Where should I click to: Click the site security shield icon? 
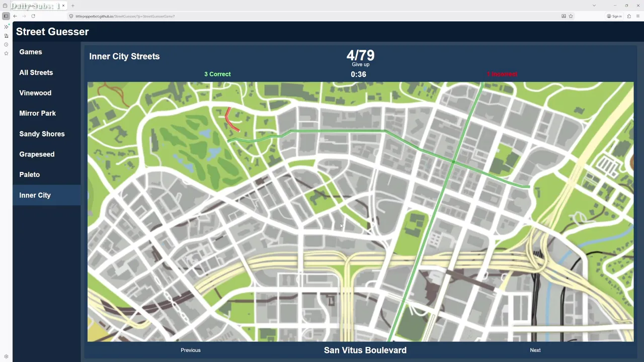pyautogui.click(x=71, y=16)
